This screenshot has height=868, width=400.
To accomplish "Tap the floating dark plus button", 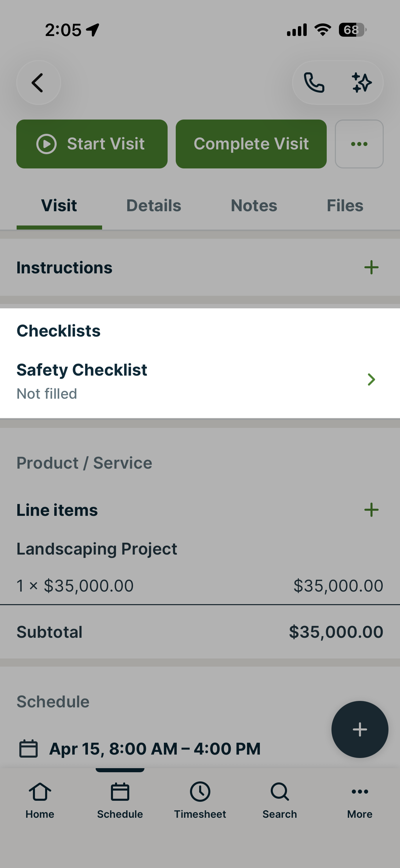I will [x=360, y=729].
